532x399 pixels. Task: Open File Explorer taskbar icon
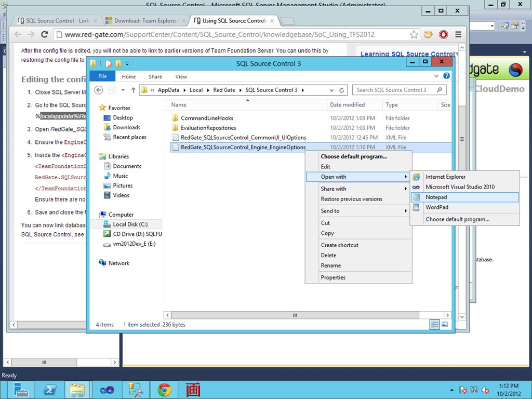[77, 390]
